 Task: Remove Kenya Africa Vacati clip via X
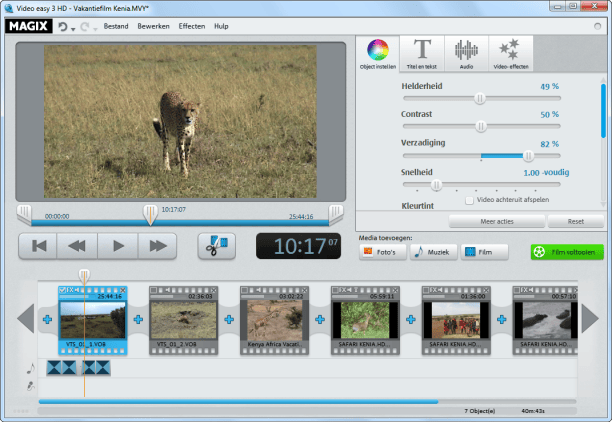coord(304,290)
